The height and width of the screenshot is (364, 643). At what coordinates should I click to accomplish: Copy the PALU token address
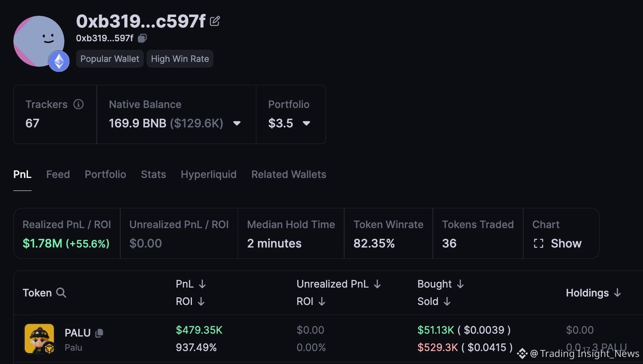(99, 333)
